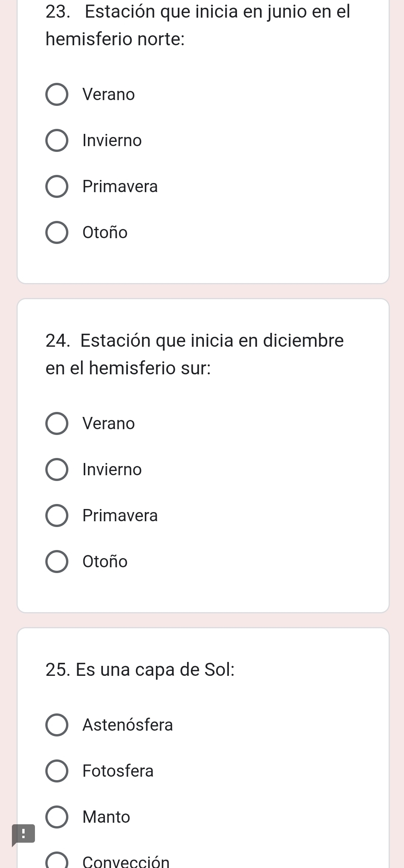
Task: Click the Otoño label under hemisferio sur
Action: tap(105, 562)
